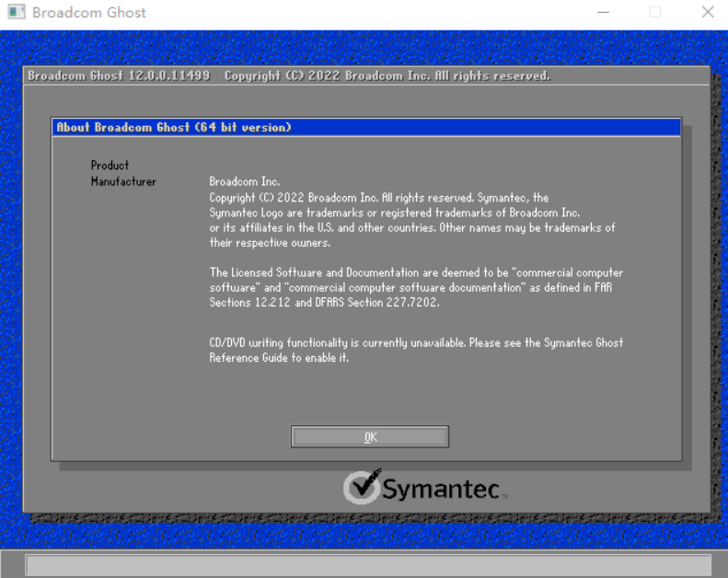Click the status bar field at window bottom

pos(369,565)
